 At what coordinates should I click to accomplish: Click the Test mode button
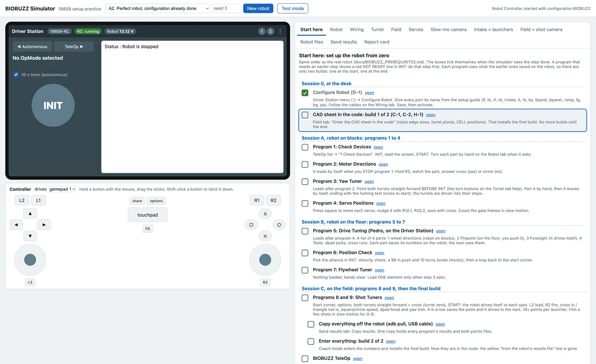(293, 8)
